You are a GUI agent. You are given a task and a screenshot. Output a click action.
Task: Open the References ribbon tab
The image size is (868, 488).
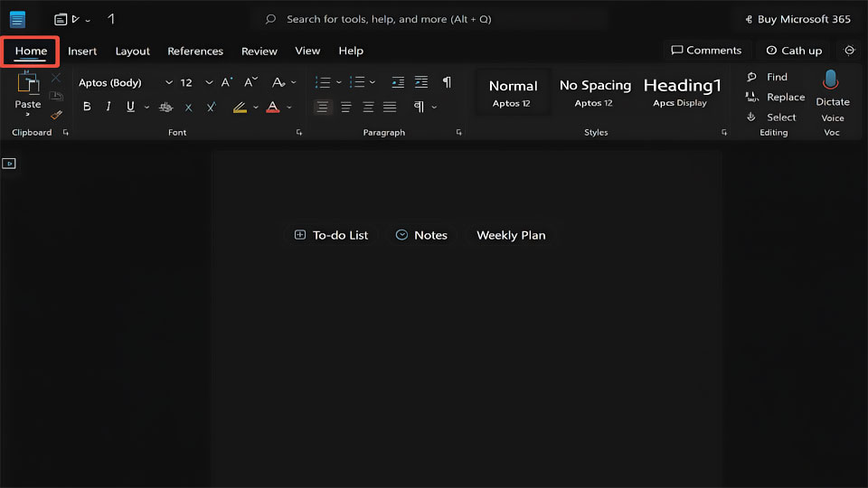(x=195, y=51)
